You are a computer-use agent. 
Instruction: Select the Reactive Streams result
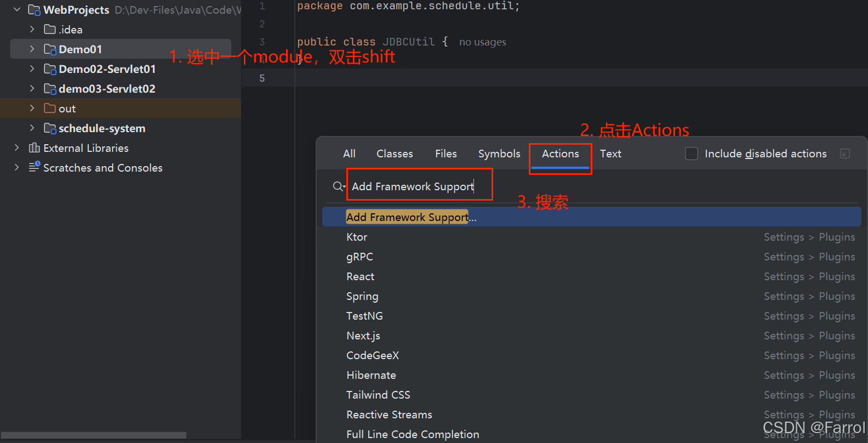[x=592, y=414]
